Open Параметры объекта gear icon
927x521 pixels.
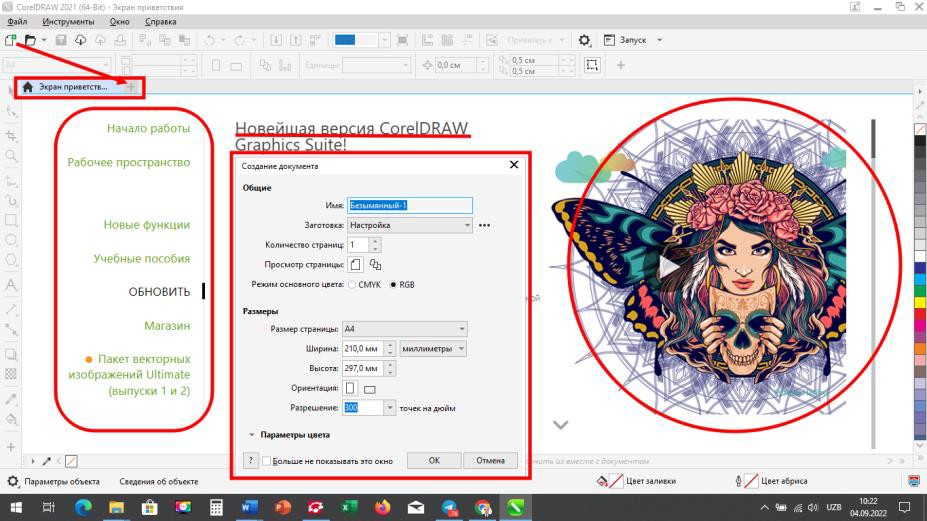point(12,481)
